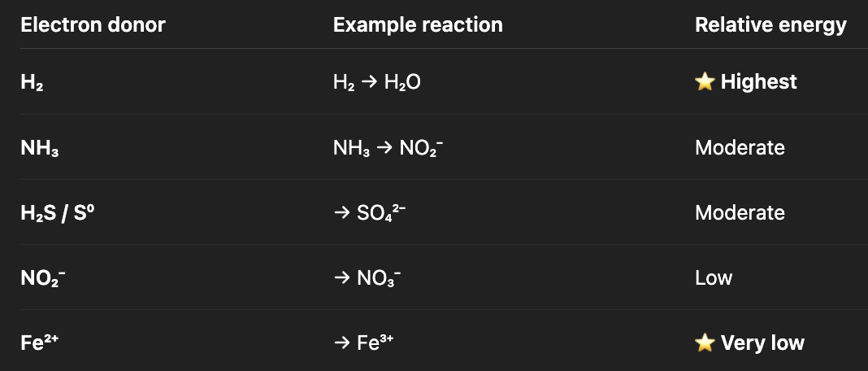This screenshot has height=371, width=868.
Task: Select the H₂ electron donor cell
Action: point(32,82)
